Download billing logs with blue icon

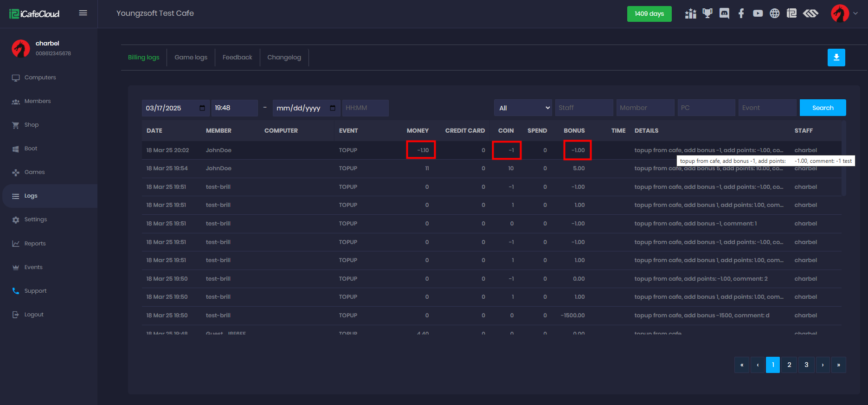coord(836,58)
